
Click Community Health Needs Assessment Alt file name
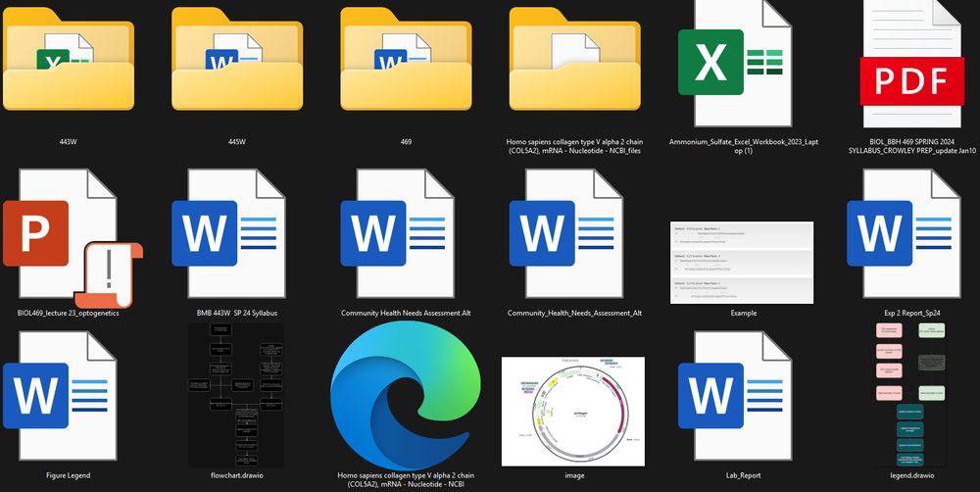click(406, 314)
